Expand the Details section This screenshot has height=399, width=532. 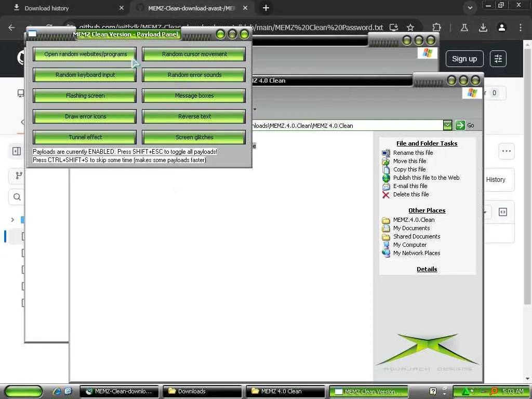(x=427, y=269)
